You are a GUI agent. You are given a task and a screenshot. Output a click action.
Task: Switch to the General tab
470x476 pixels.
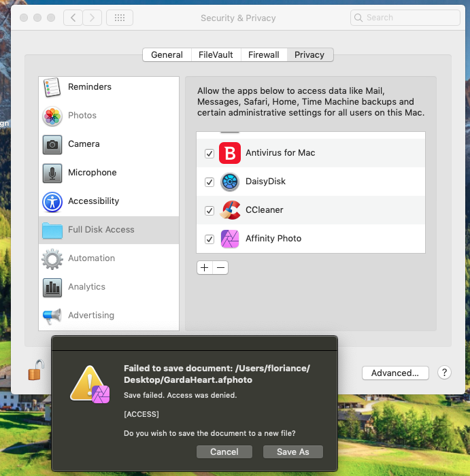(167, 54)
